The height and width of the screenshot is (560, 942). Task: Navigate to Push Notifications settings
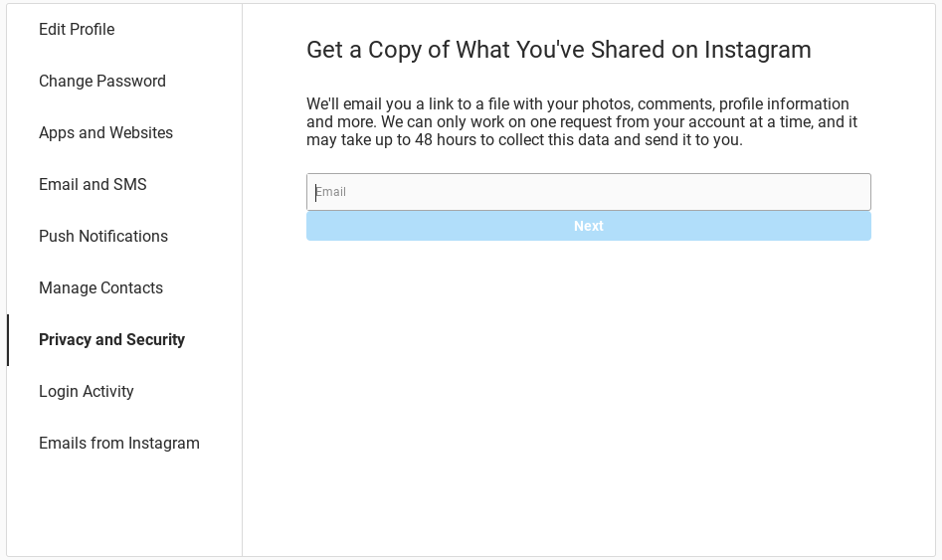coord(103,237)
